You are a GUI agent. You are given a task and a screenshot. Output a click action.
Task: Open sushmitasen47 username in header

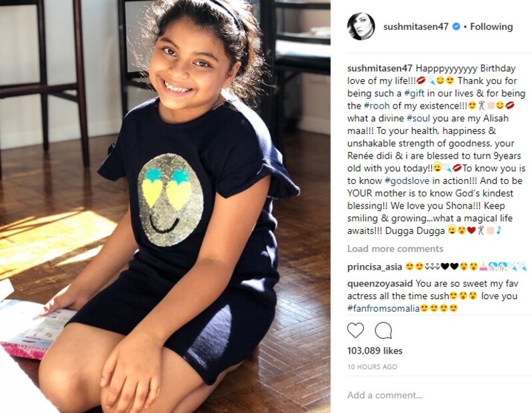[x=416, y=27]
